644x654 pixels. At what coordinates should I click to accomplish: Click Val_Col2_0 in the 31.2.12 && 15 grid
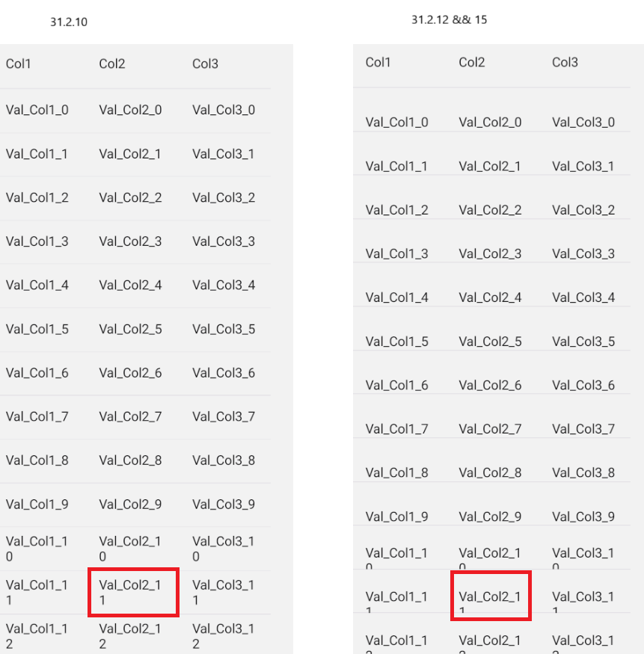(x=490, y=123)
